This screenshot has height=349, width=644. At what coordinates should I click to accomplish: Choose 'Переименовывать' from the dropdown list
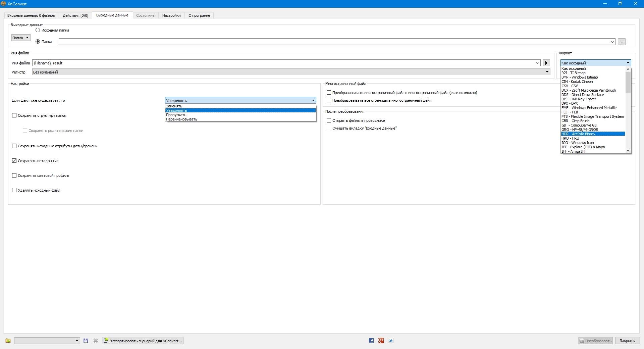(241, 119)
